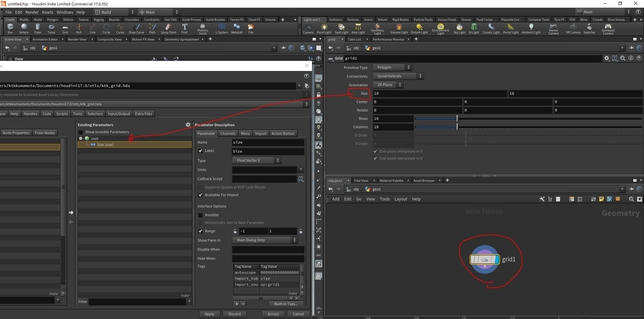Open the Connectivity dropdown
The image size is (644, 319).
pos(398,76)
